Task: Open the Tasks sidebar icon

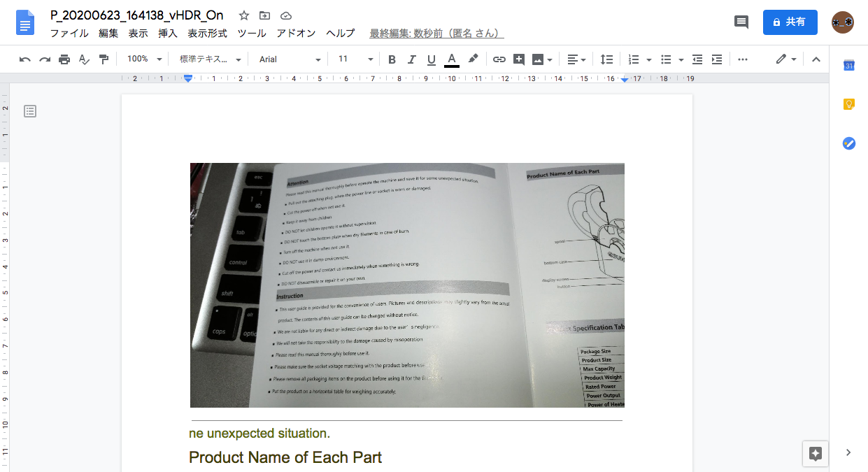Action: (x=848, y=143)
